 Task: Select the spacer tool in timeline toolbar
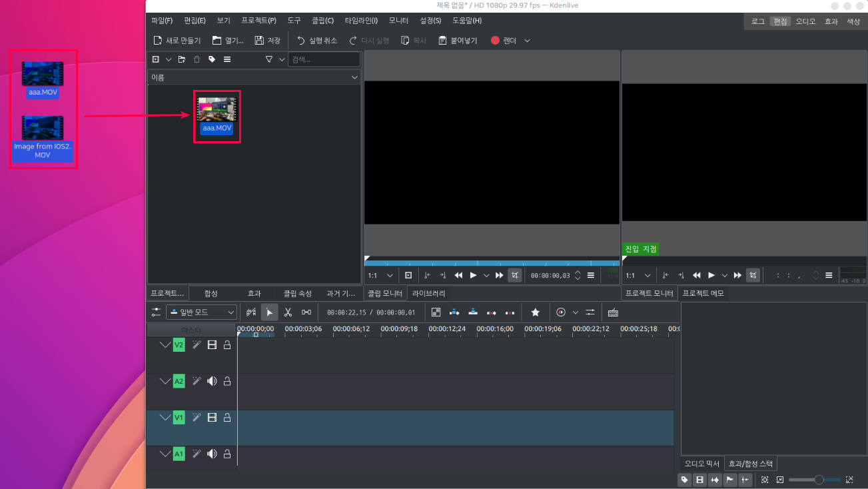(306, 312)
